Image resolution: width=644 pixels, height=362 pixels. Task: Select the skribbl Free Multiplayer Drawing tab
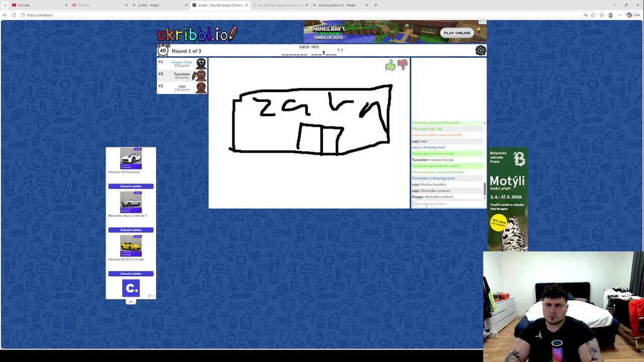[220, 5]
